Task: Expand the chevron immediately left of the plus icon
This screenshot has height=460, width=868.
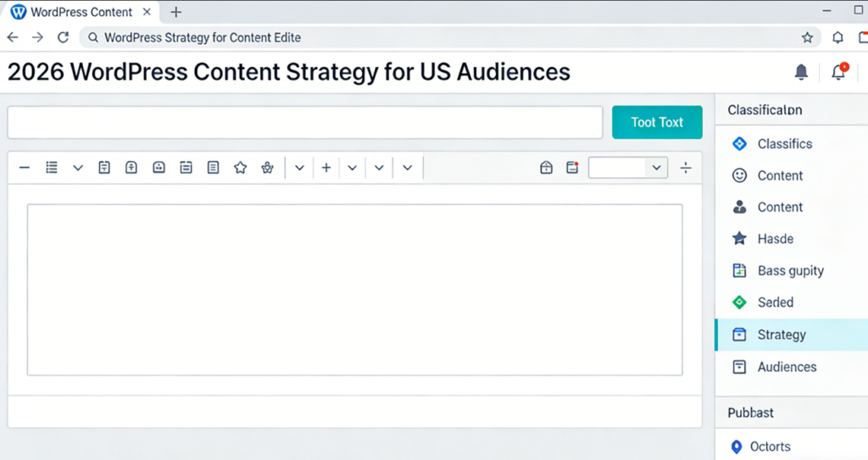Action: (x=299, y=168)
